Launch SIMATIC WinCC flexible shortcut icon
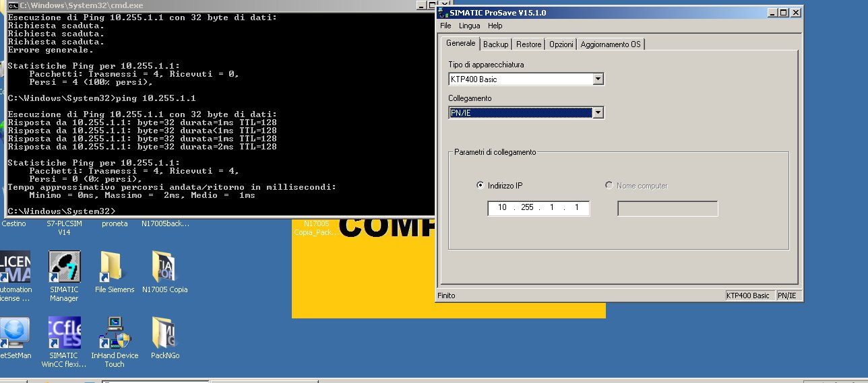Screen dimensions: 868x383 pyautogui.click(x=65, y=333)
